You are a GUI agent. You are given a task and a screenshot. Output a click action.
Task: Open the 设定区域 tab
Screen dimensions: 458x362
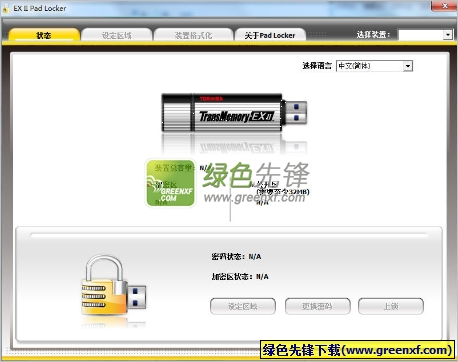click(x=117, y=35)
